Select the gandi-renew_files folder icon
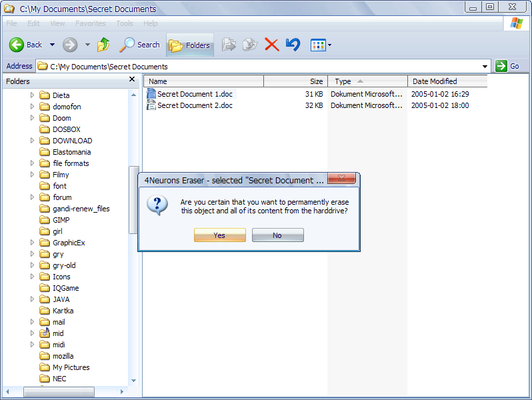 (x=45, y=208)
